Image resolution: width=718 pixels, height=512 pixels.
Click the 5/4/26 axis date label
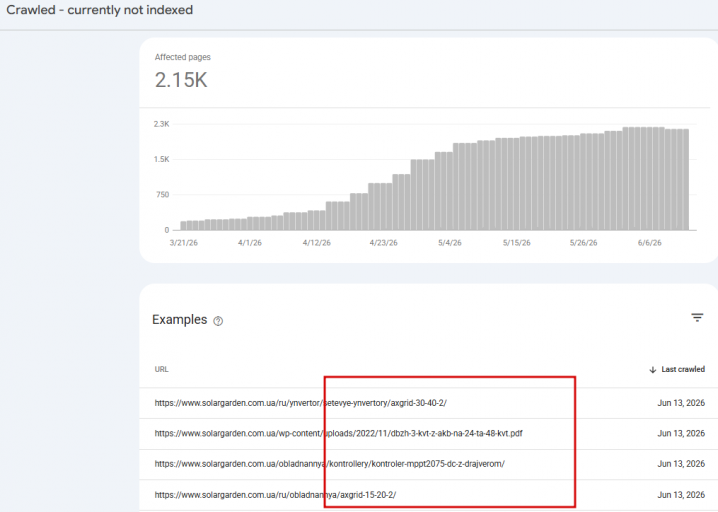(x=450, y=243)
